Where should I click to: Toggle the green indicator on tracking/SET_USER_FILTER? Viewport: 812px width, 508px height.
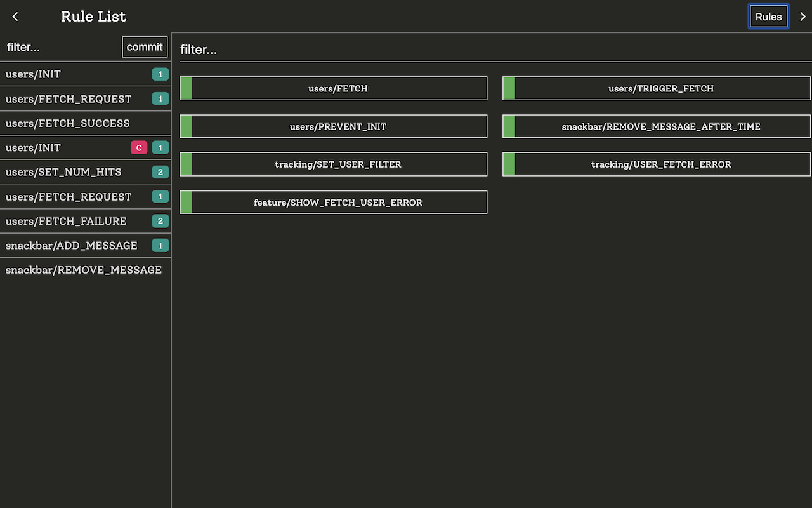pyautogui.click(x=186, y=164)
